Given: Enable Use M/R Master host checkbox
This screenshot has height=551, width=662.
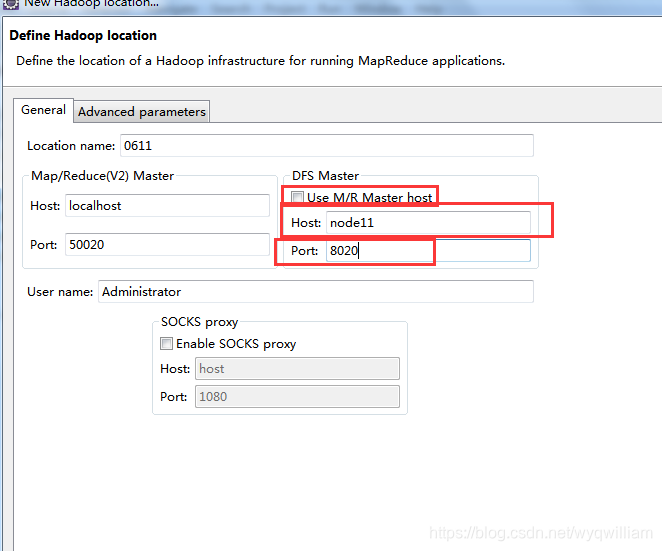Looking at the screenshot, I should [297, 197].
